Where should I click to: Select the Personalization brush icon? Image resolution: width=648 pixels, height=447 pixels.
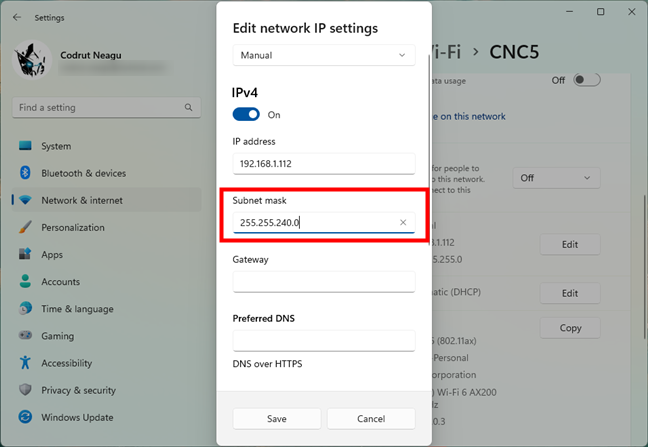25,227
